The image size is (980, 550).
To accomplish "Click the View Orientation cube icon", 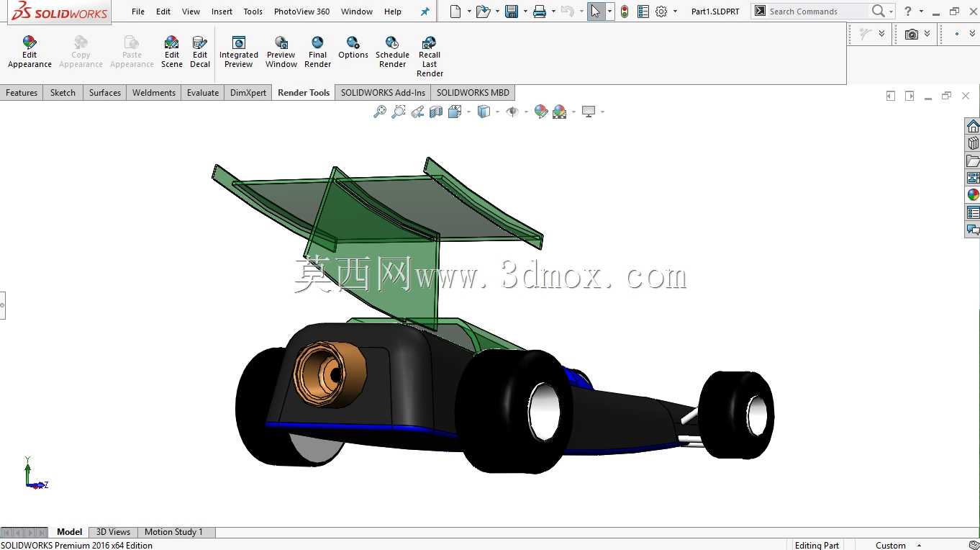I will (454, 112).
